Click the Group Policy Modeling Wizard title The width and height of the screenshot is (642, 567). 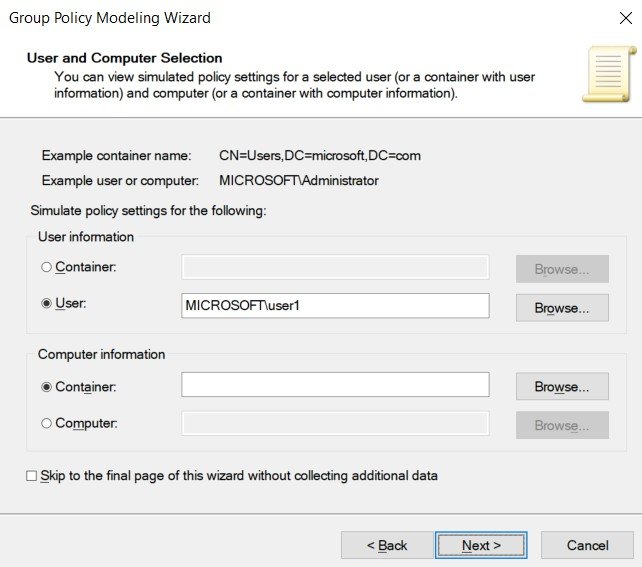coord(110,18)
